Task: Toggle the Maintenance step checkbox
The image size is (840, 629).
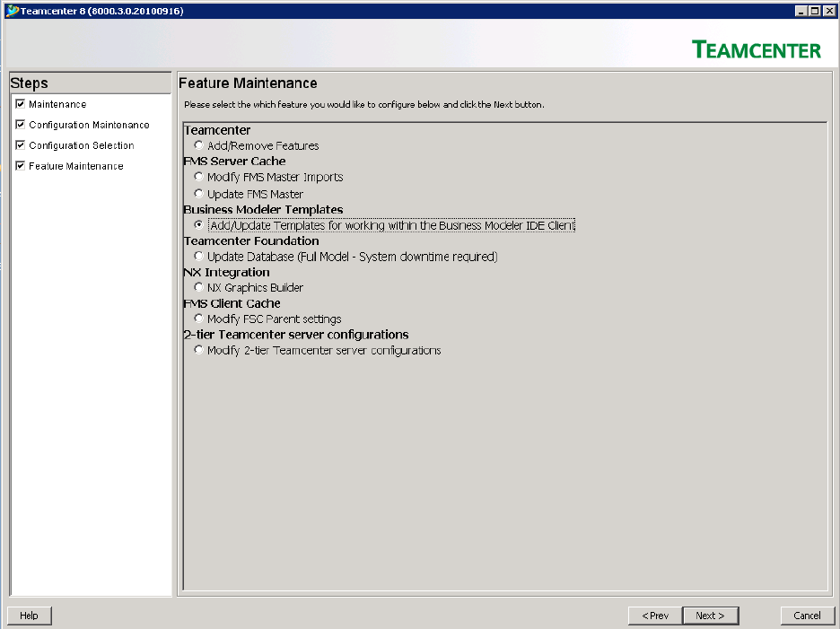Action: [21, 104]
